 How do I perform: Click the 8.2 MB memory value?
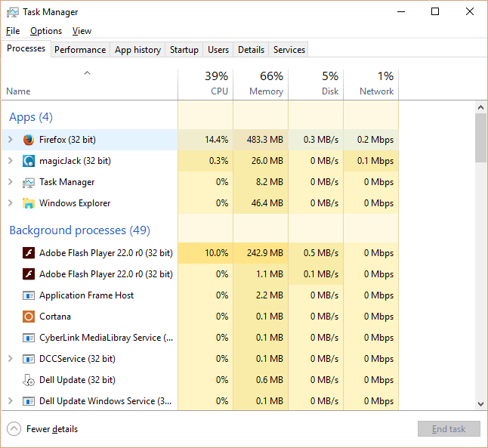(x=270, y=182)
